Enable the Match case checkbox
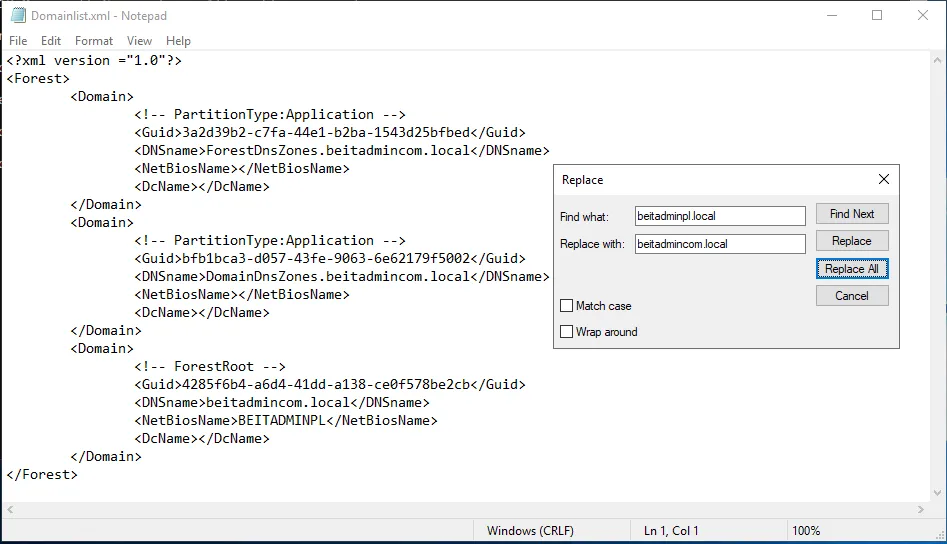Image resolution: width=947 pixels, height=544 pixels. [567, 306]
